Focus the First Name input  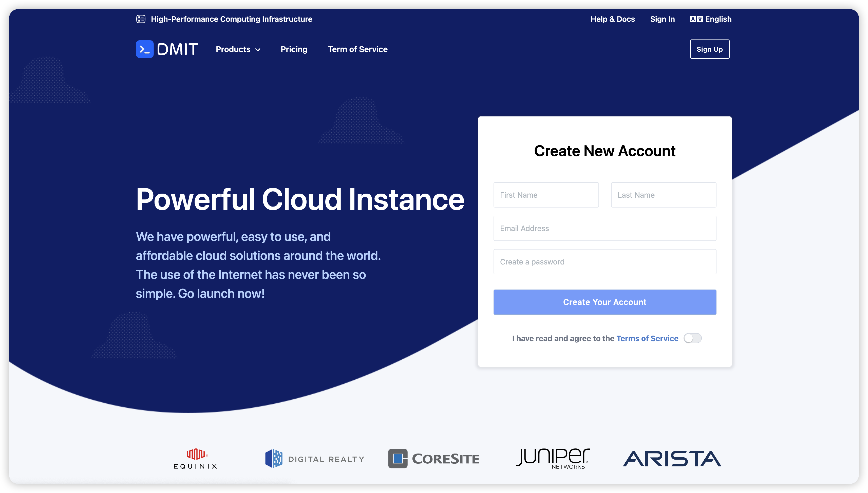(x=546, y=195)
